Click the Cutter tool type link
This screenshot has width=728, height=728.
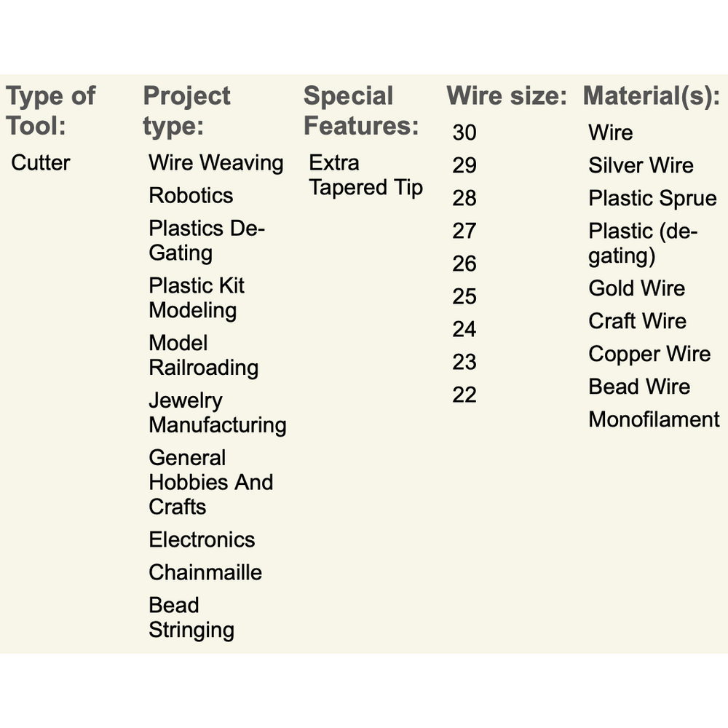click(41, 162)
